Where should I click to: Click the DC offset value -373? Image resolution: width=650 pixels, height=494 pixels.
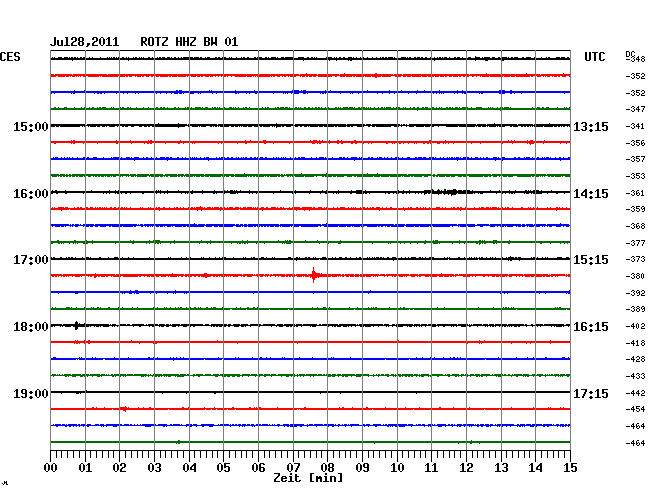[635, 259]
